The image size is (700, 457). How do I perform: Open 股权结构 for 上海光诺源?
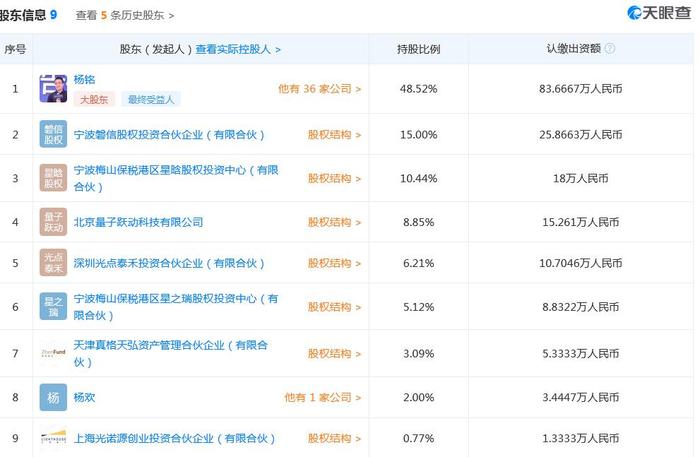(x=334, y=438)
